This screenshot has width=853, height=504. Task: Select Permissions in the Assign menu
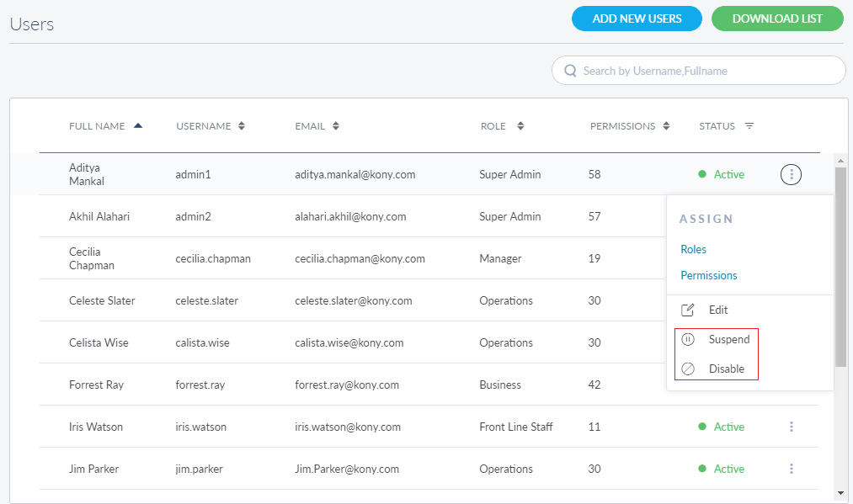708,275
